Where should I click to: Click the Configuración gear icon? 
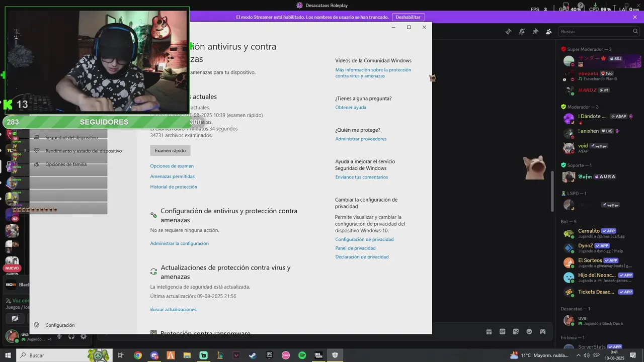(37, 325)
